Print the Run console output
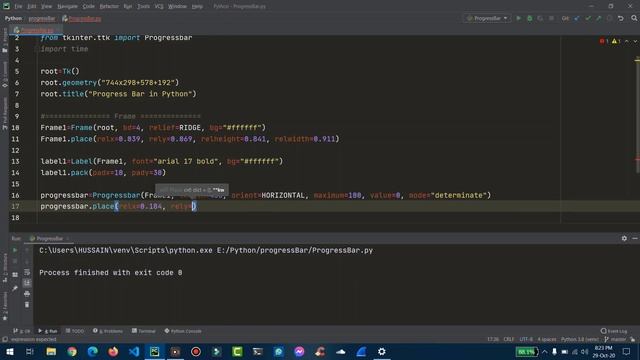The image size is (640, 360). [x=27, y=293]
